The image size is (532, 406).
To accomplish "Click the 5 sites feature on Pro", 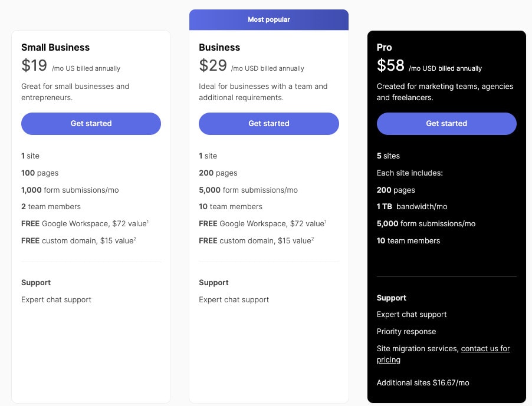I will click(x=387, y=156).
